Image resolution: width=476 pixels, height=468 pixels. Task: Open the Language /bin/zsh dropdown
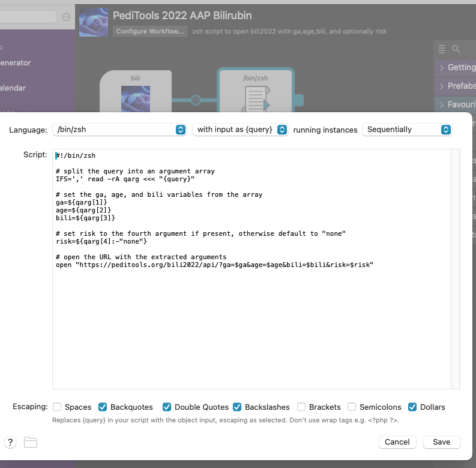click(120, 130)
